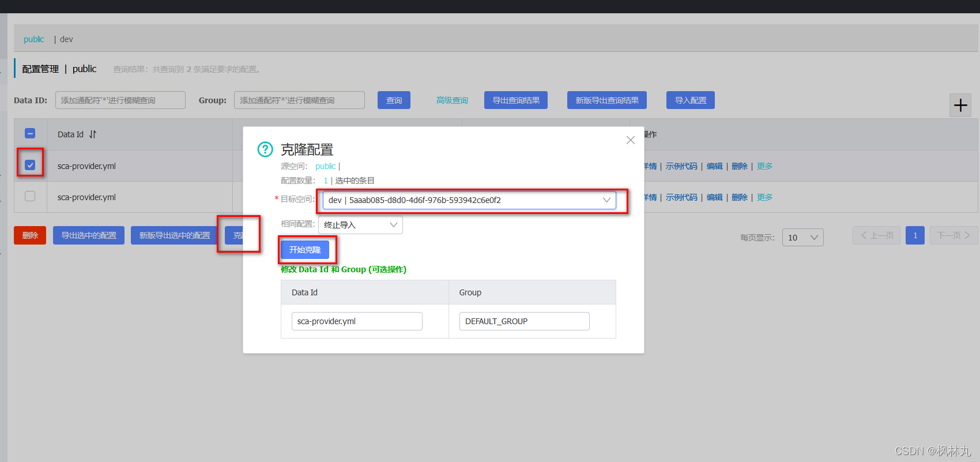Image resolution: width=980 pixels, height=462 pixels.
Task: Click 删除 link in second row
Action: [740, 197]
